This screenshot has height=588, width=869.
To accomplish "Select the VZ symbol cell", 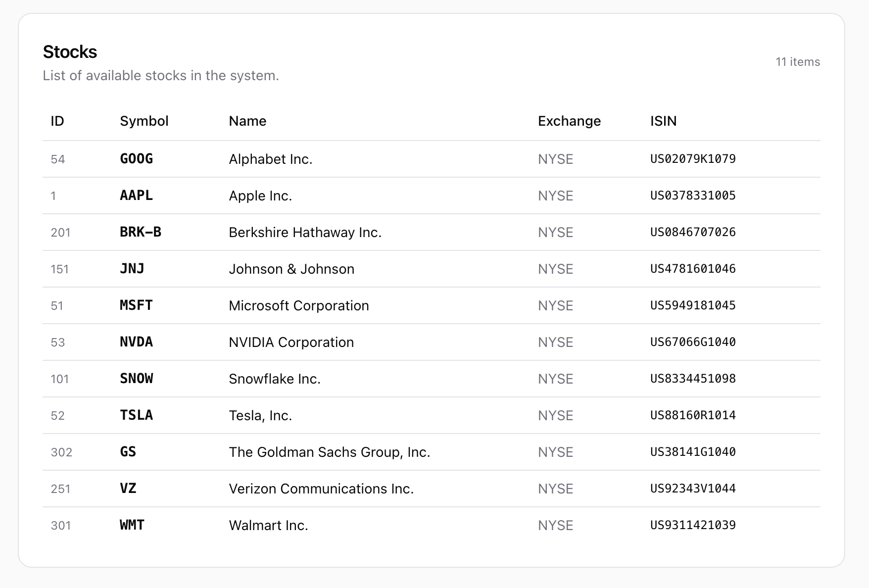I will 128,489.
